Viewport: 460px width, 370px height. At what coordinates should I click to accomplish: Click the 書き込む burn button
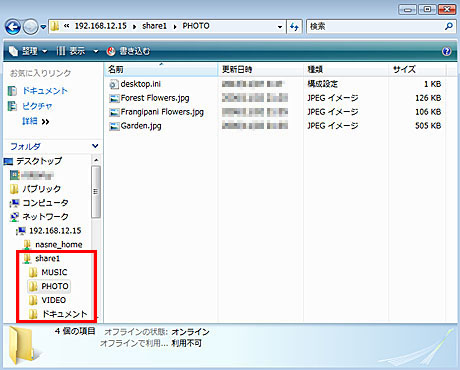tap(128, 51)
